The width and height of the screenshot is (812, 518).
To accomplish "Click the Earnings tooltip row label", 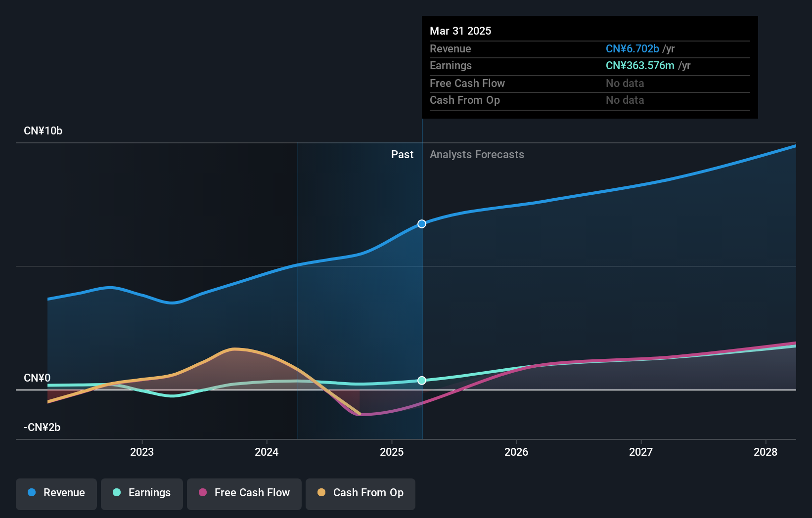I will tap(451, 65).
